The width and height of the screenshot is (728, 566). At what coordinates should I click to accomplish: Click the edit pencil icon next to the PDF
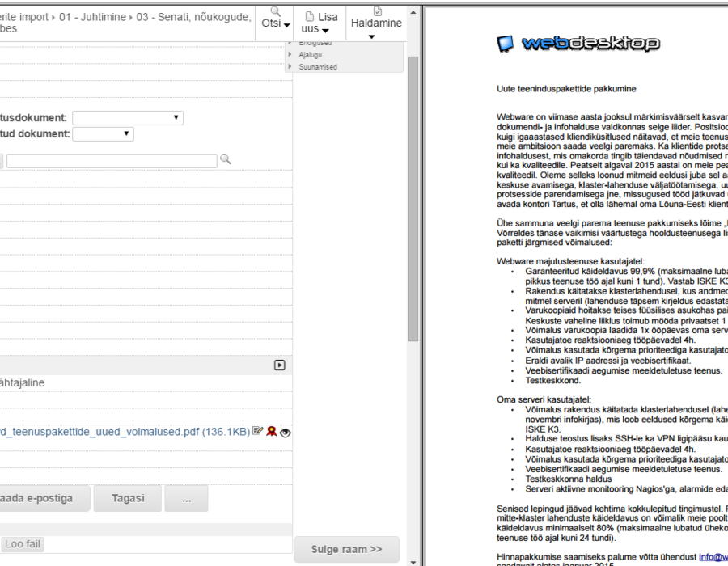tap(258, 432)
